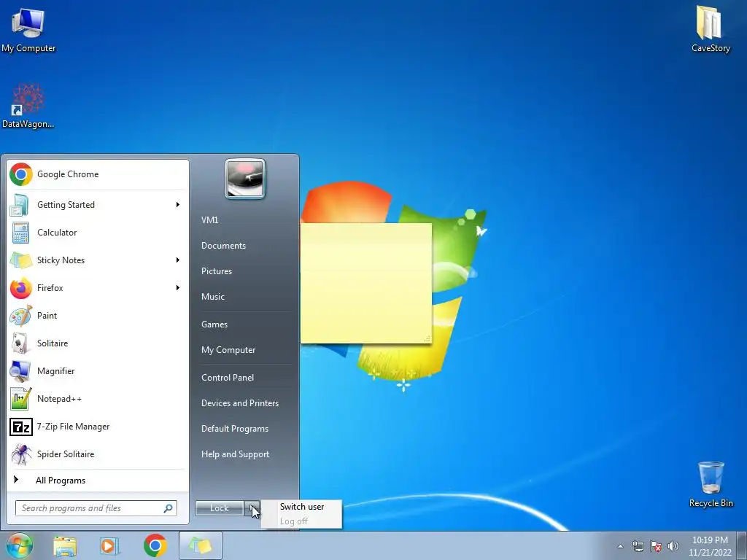The width and height of the screenshot is (747, 560).
Task: Expand Getting Started jump list arrow
Action: [178, 205]
